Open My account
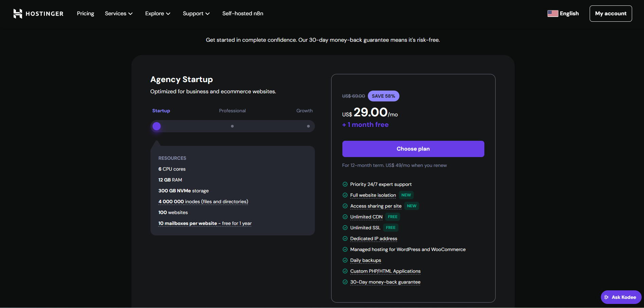Image resolution: width=644 pixels, height=308 pixels. (x=610, y=14)
